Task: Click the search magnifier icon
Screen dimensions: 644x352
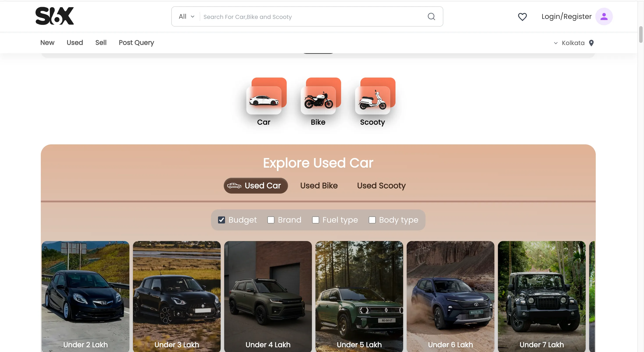Action: point(431,16)
